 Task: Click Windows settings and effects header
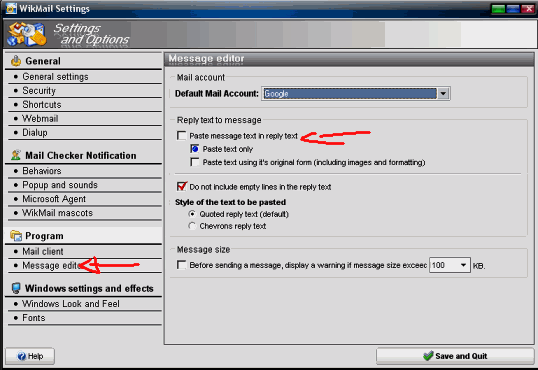(x=89, y=288)
